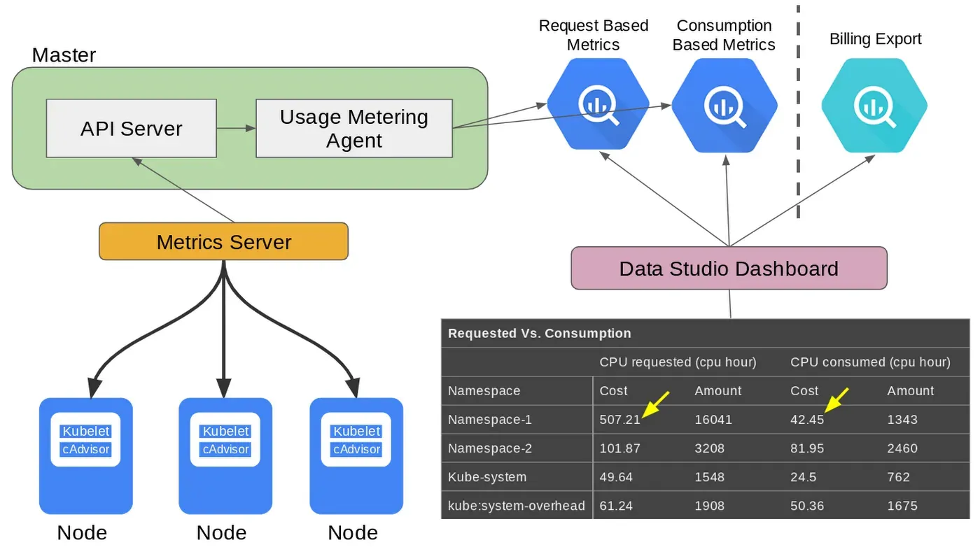
Task: Click the rightmost blue Node icon
Action: pyautogui.click(x=356, y=456)
